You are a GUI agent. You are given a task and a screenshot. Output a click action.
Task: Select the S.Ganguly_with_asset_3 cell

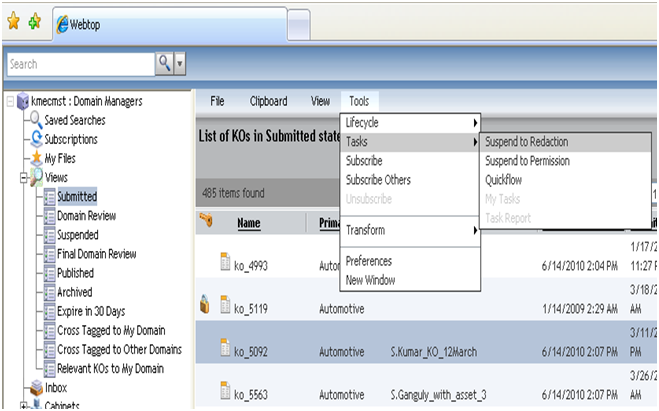[x=438, y=395]
